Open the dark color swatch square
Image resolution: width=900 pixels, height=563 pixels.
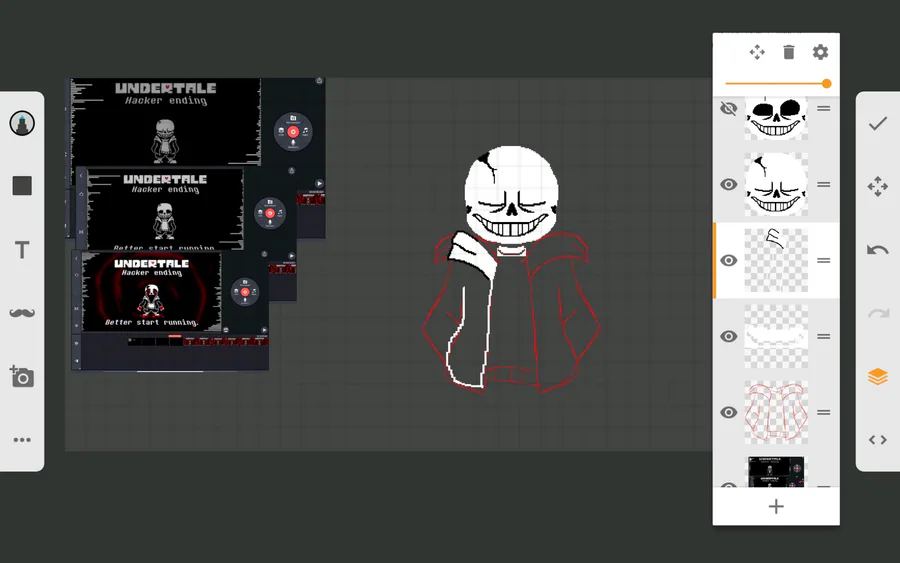22,185
